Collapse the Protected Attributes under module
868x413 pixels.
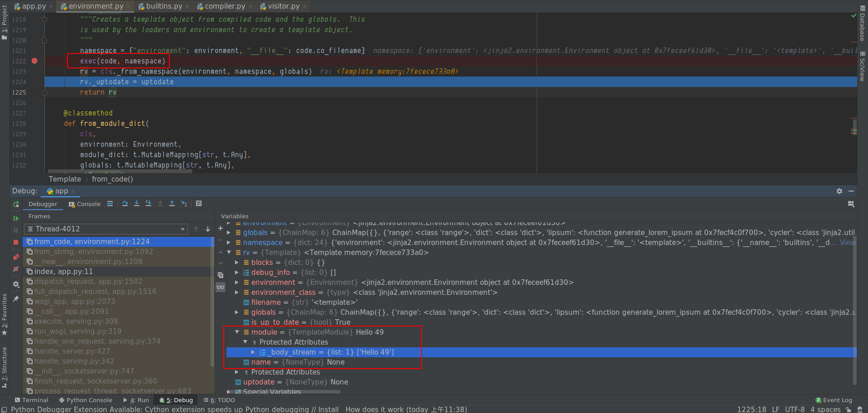pos(245,342)
